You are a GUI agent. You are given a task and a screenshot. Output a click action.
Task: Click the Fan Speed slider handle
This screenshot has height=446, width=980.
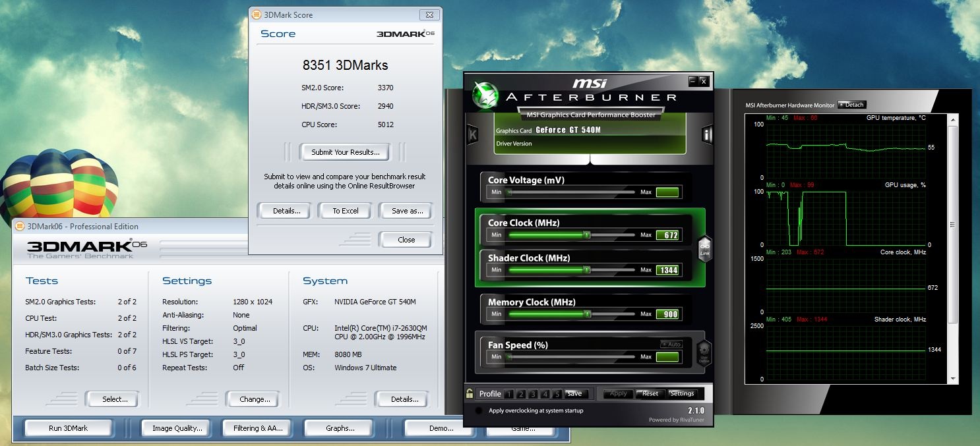pos(507,356)
